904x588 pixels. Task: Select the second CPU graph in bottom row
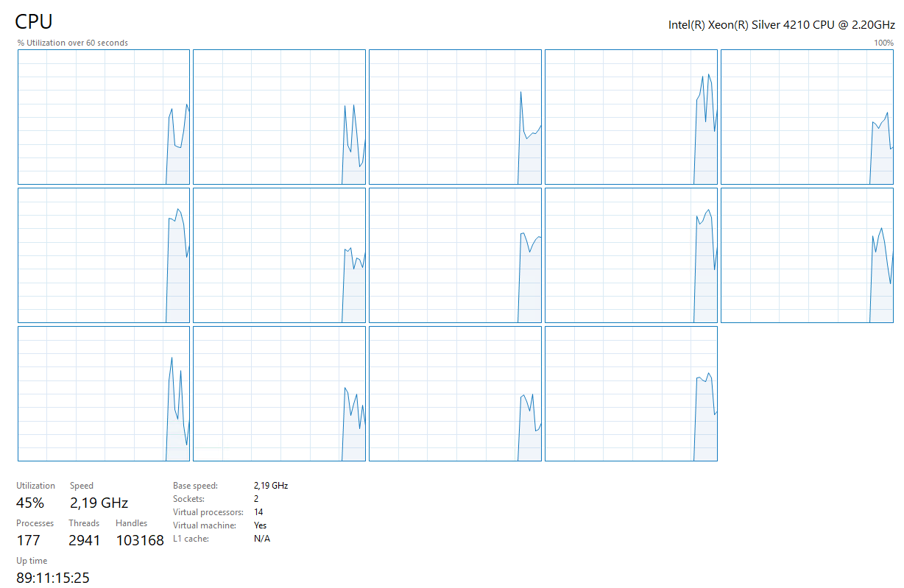click(280, 394)
